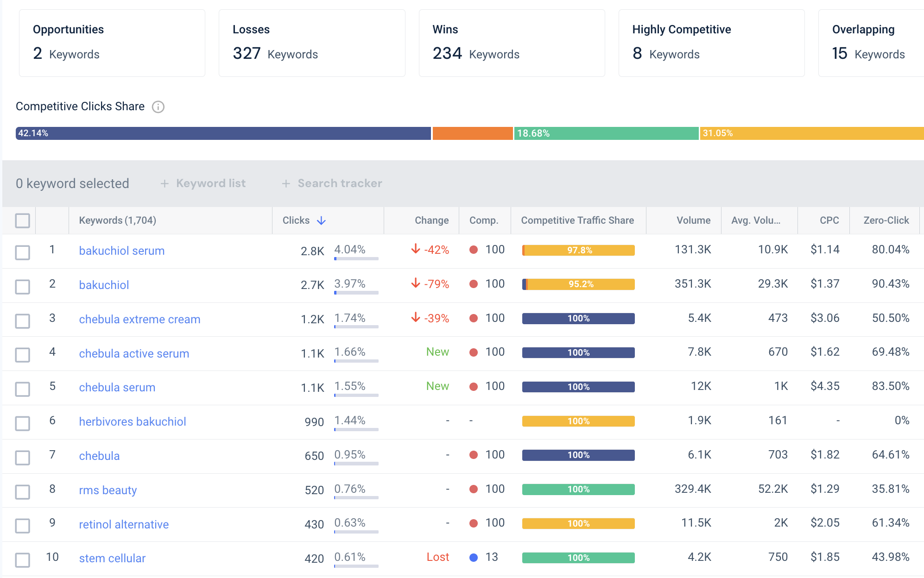The image size is (924, 578).
Task: Click the red down arrow for bakuchiol serum
Action: click(416, 249)
